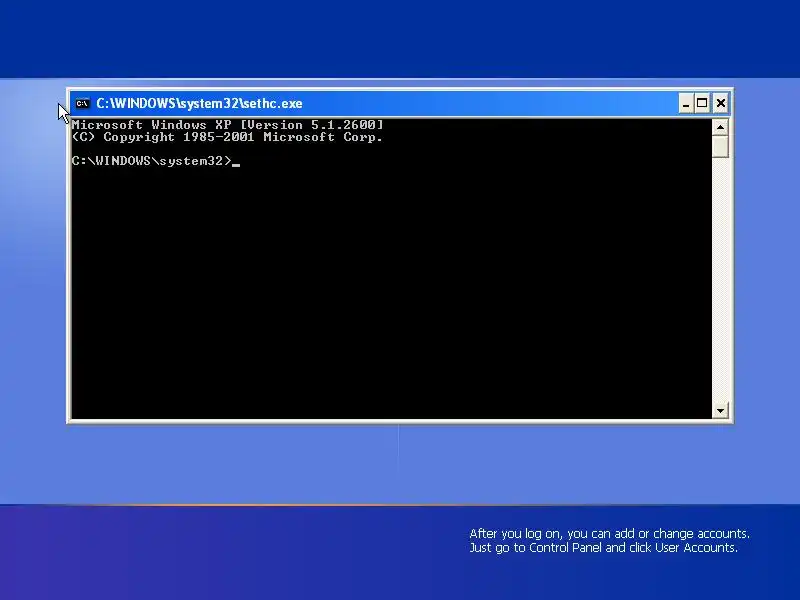Click the Copyright 1985-2001 Microsoft Corp. line
Image resolution: width=800 pixels, height=600 pixels.
(228, 137)
